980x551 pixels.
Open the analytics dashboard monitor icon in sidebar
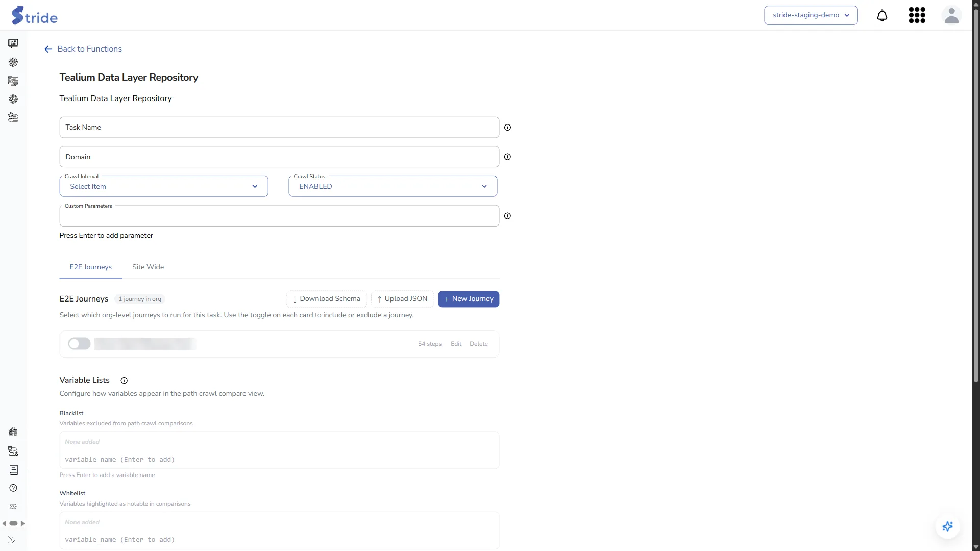[x=13, y=44]
